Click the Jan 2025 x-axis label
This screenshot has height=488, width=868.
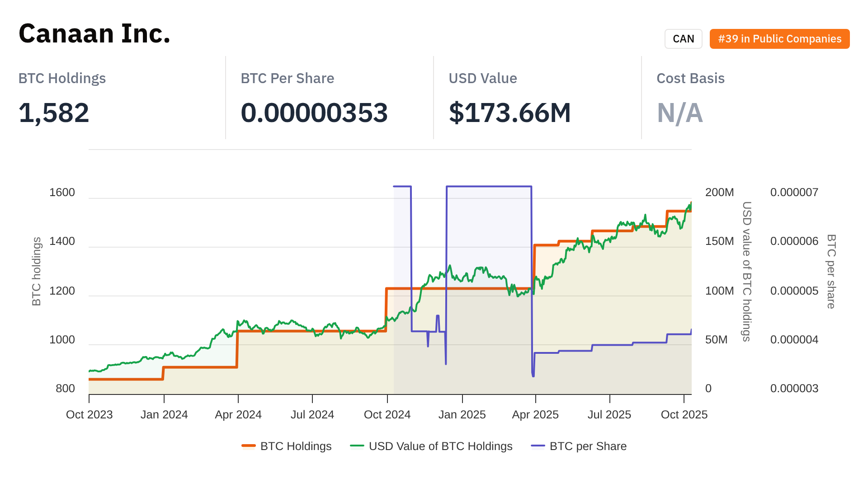click(462, 414)
